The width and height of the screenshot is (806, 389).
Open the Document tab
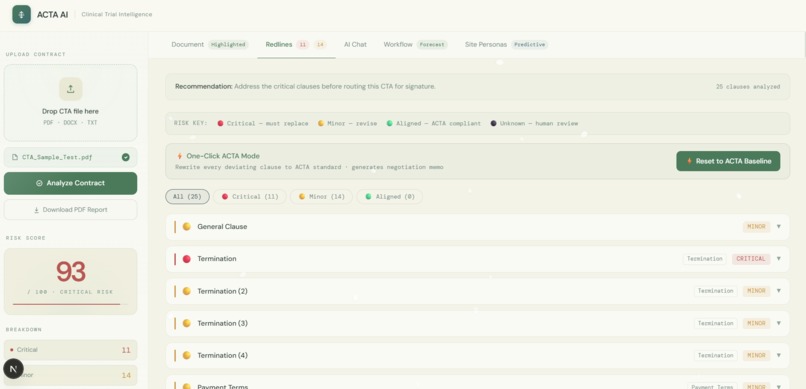point(210,45)
